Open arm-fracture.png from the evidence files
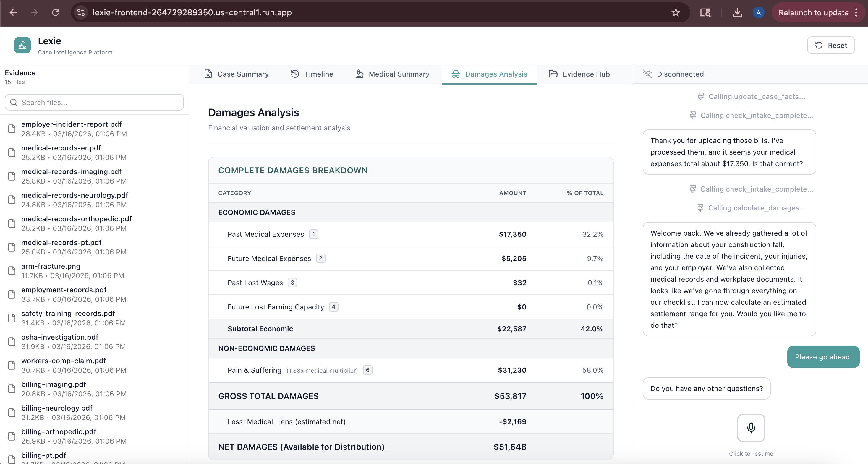The width and height of the screenshot is (868, 464). [51, 266]
